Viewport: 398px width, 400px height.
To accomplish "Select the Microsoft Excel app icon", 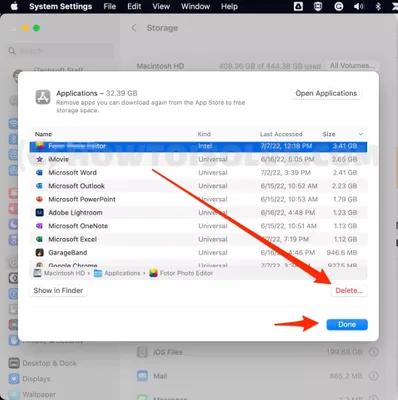I will coord(39,239).
